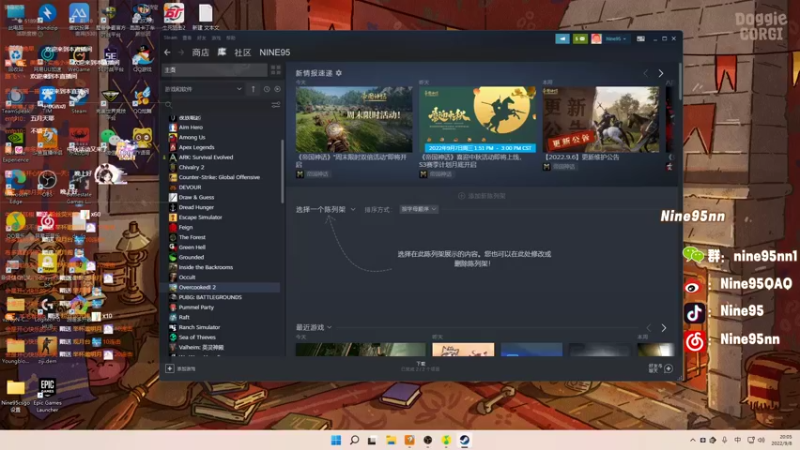Open the sort order dropdown beside 排序方式
The image size is (800, 450).
[418, 209]
